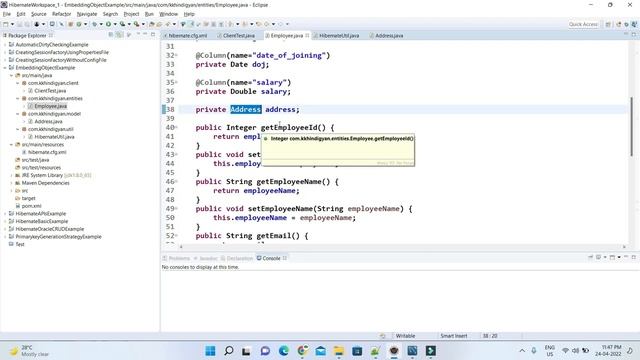This screenshot has height=360, width=640.
Task: Open the Run dropdown arrow next to green Run
Action: pyautogui.click(x=115, y=24)
